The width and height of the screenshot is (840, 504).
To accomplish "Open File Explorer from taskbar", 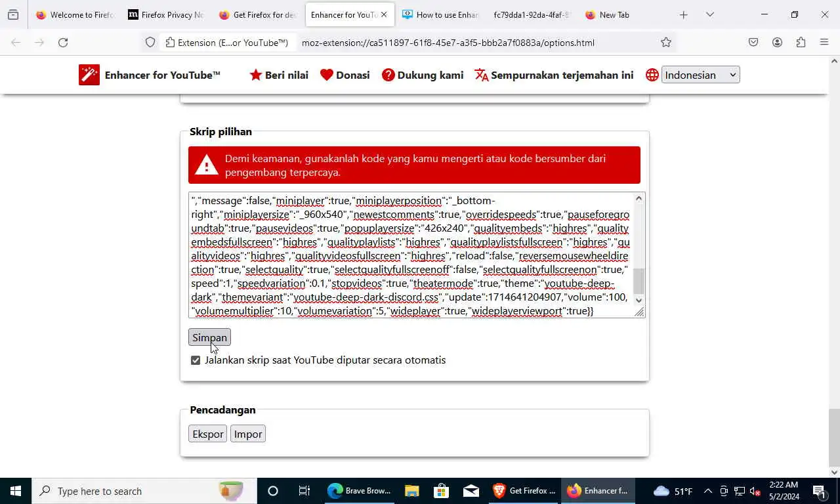I will click(x=411, y=491).
